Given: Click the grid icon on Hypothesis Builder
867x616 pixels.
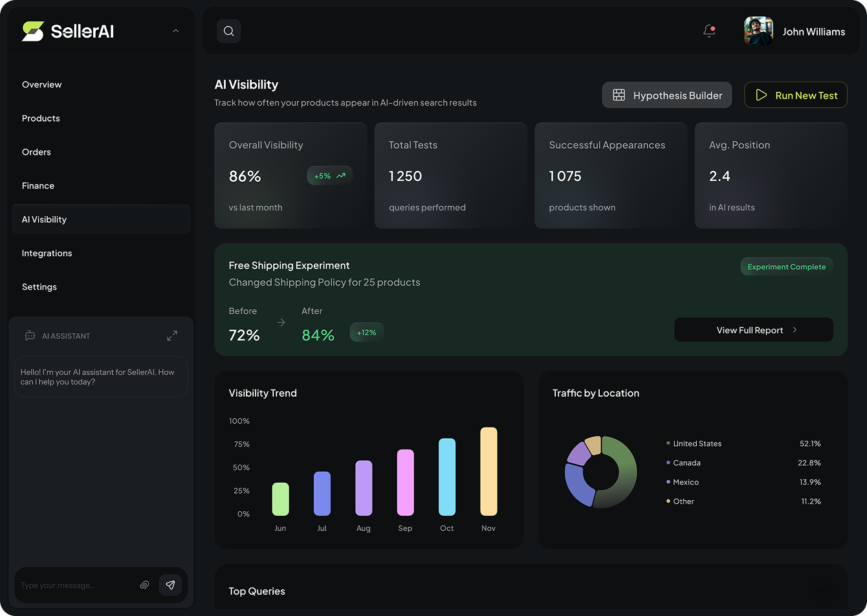Looking at the screenshot, I should click(619, 94).
